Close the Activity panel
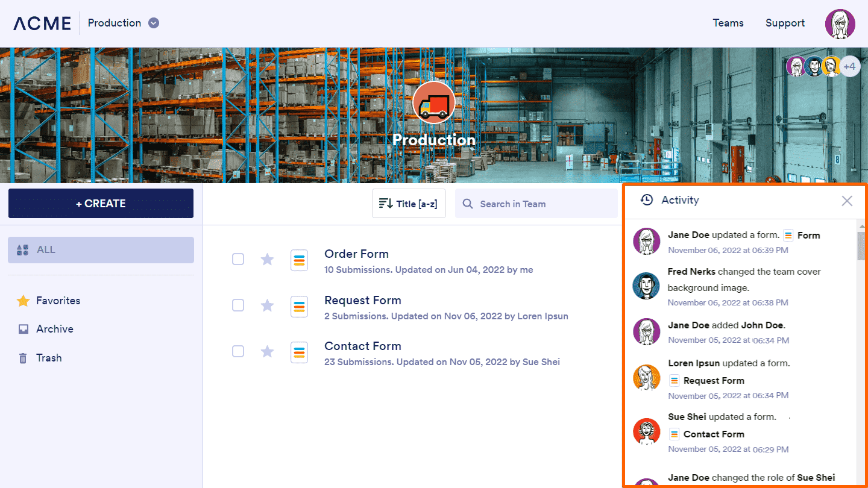The height and width of the screenshot is (488, 868). (847, 201)
